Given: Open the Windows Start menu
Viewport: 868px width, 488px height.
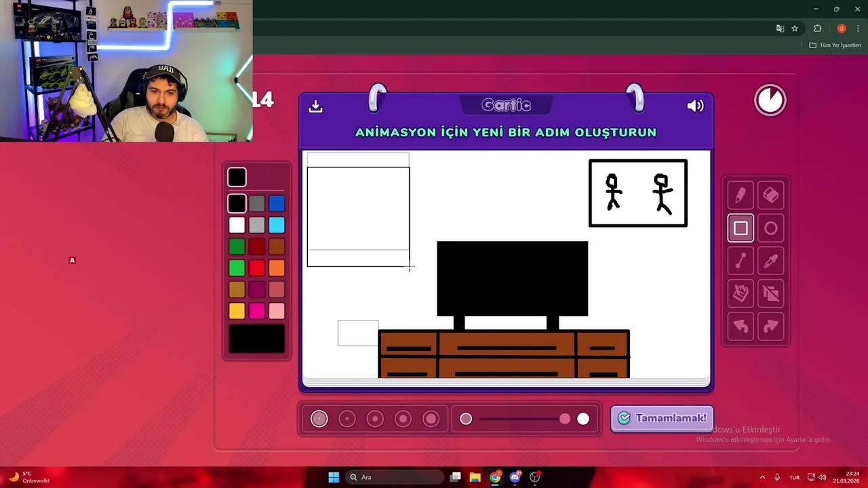Looking at the screenshot, I should coord(334,477).
